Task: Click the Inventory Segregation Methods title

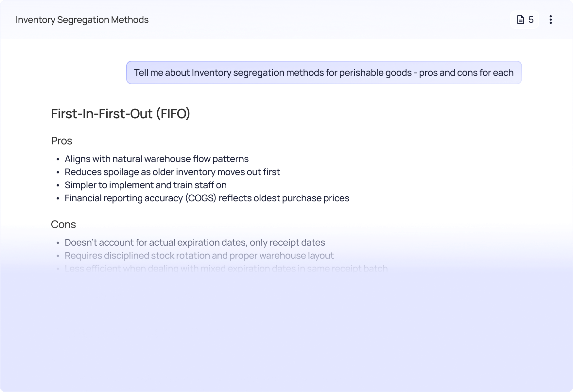Action: pos(82,20)
